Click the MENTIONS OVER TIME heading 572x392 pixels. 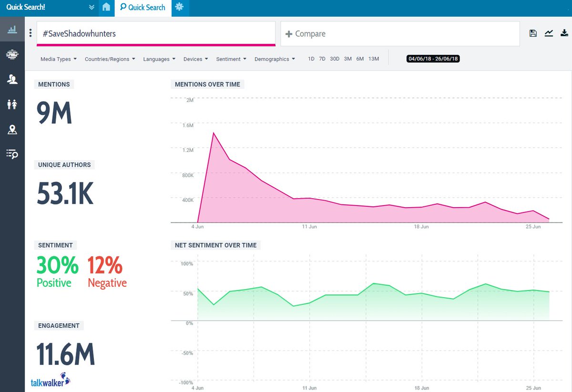207,84
